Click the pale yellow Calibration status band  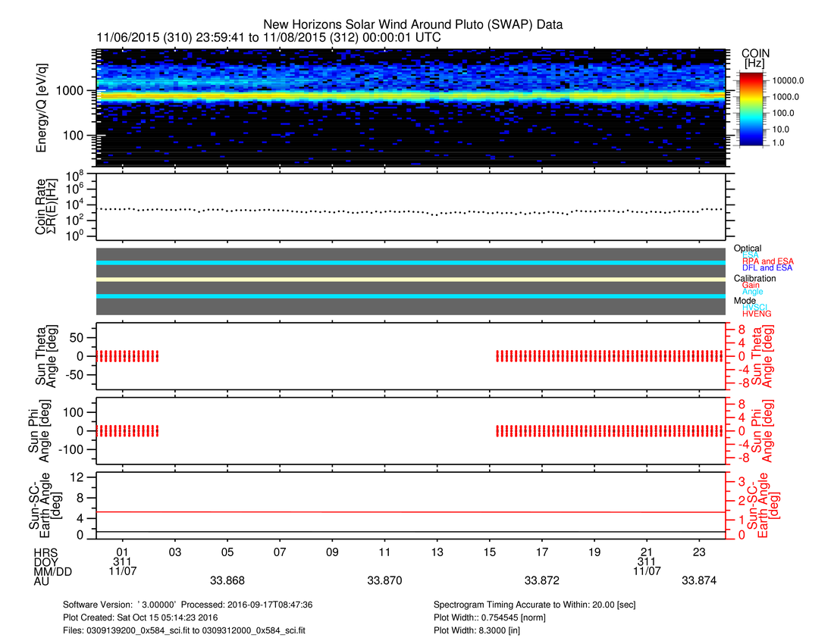coord(410,280)
